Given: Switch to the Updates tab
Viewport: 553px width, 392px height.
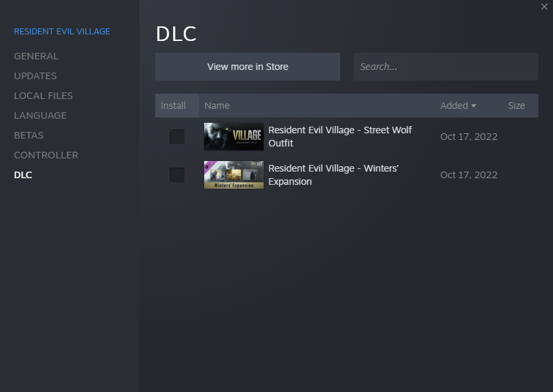Looking at the screenshot, I should tap(36, 76).
